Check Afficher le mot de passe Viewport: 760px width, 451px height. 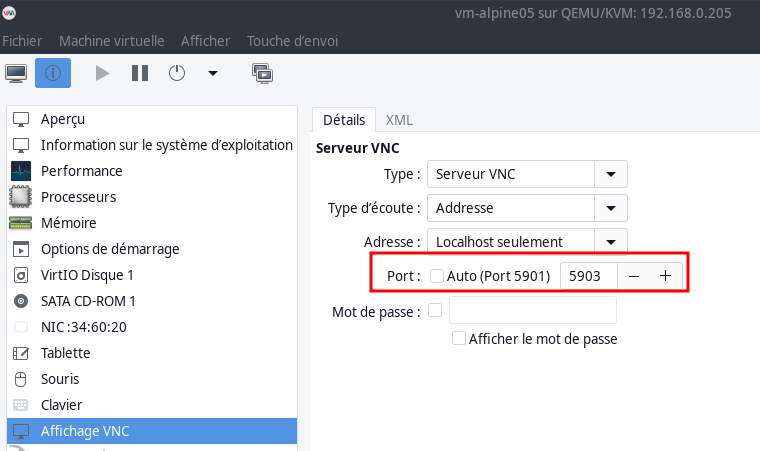click(459, 339)
